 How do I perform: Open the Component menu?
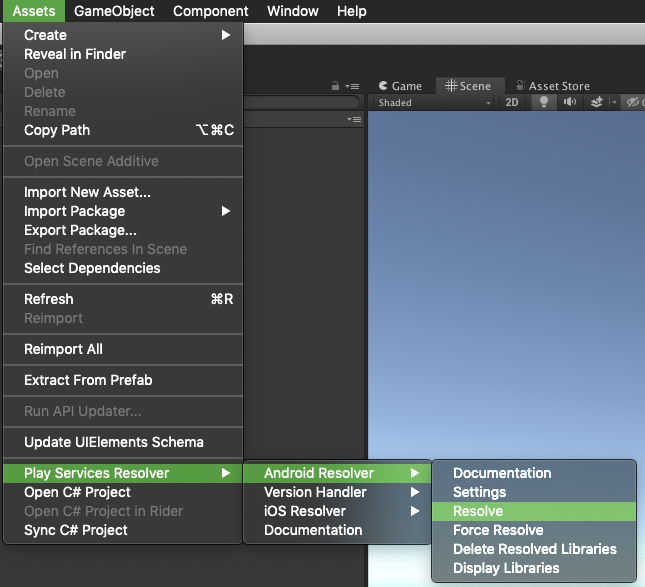tap(211, 11)
